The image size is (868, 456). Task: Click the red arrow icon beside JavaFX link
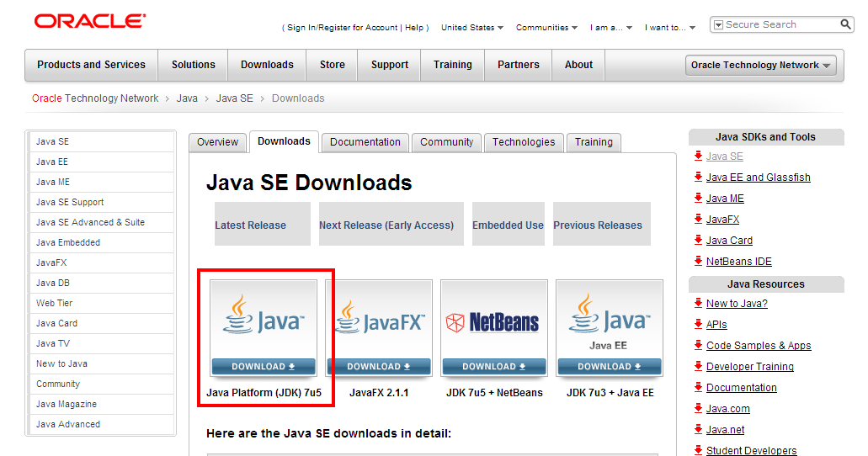[698, 219]
